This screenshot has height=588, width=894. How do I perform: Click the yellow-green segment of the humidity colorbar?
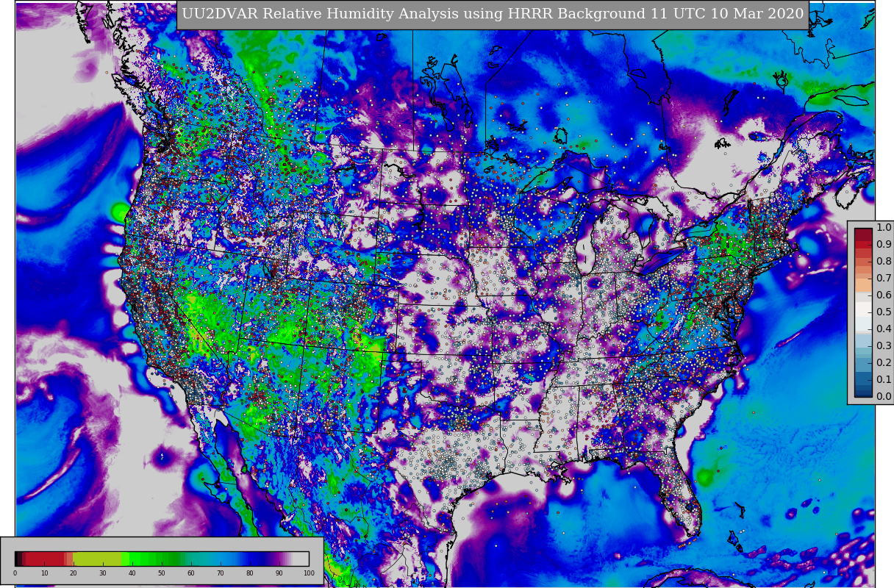97,559
